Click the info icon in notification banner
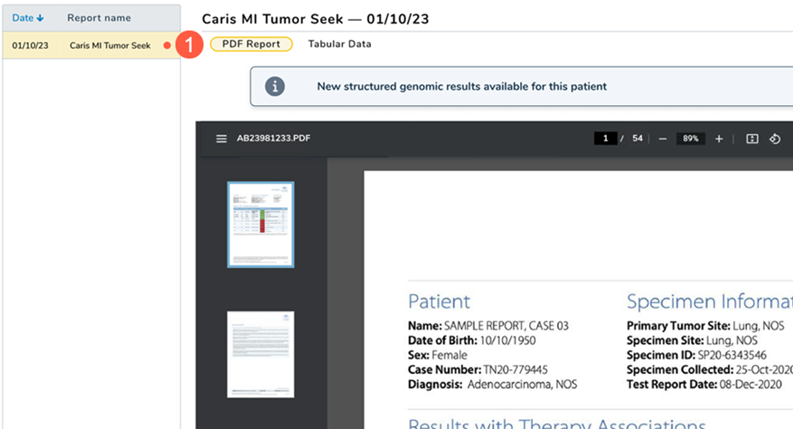The height and width of the screenshot is (429, 793). [x=274, y=86]
